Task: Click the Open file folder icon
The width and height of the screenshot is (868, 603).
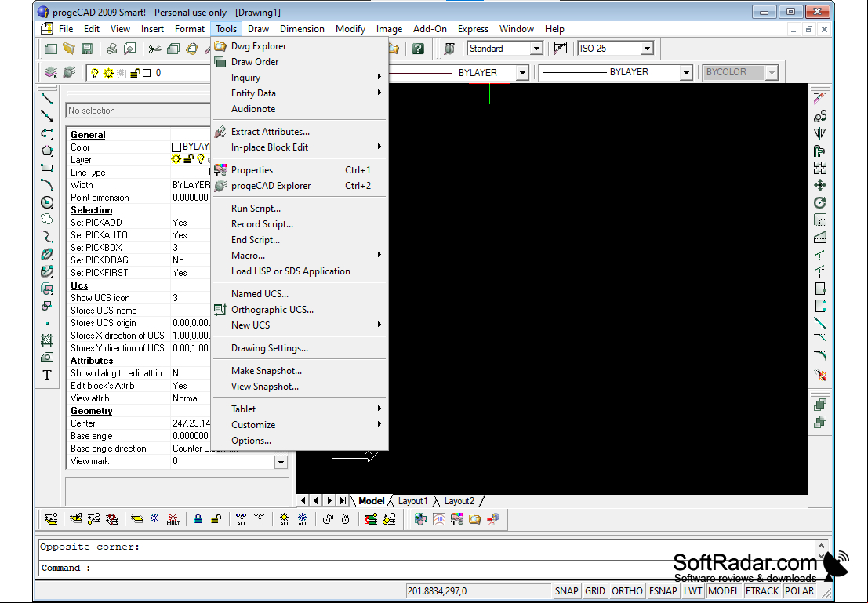Action: [69, 49]
